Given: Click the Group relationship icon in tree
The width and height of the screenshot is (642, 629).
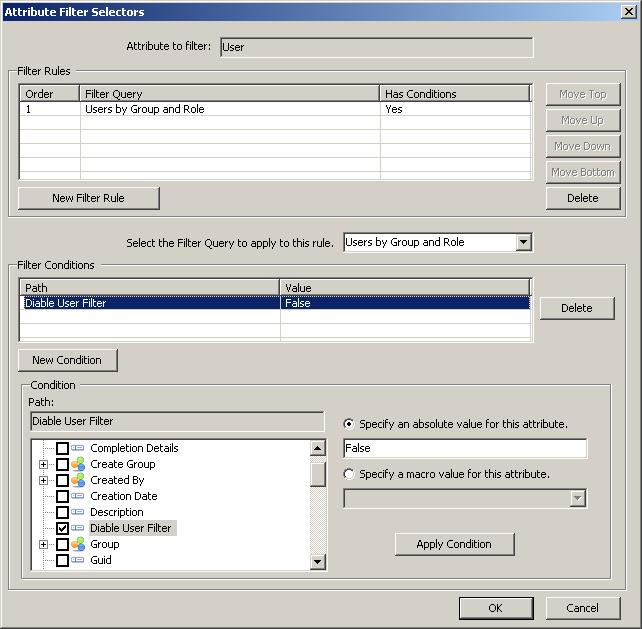Looking at the screenshot, I should tap(78, 544).
